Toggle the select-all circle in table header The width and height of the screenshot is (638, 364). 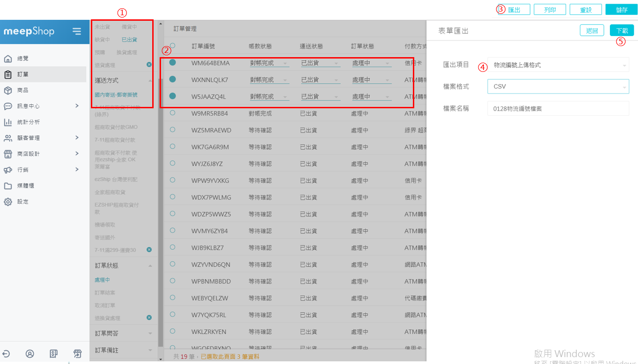point(173,46)
